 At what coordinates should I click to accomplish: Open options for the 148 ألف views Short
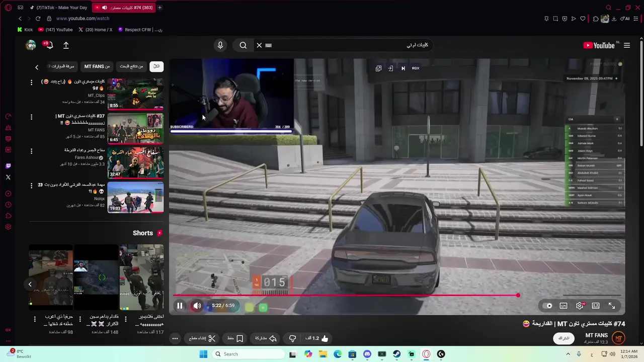click(x=80, y=319)
